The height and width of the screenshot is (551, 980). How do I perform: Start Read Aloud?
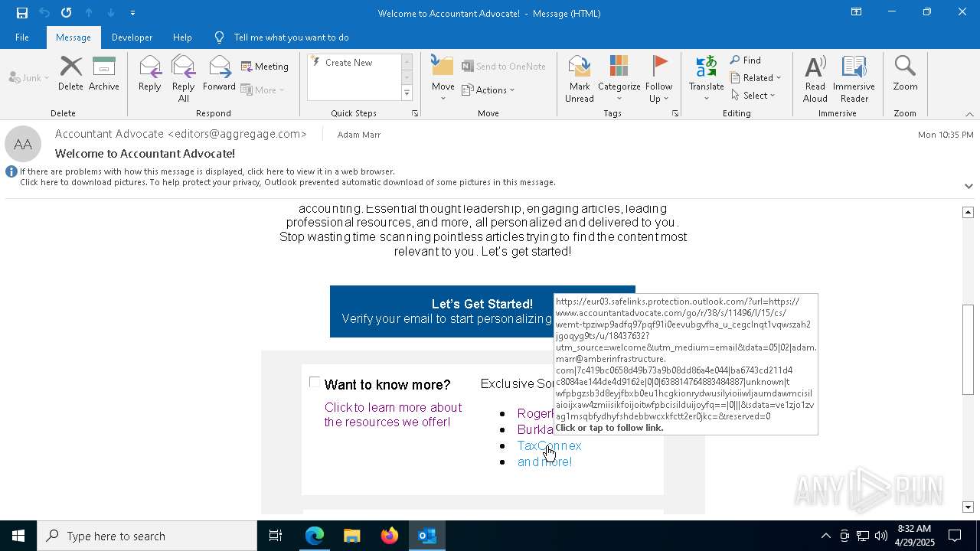(x=815, y=78)
